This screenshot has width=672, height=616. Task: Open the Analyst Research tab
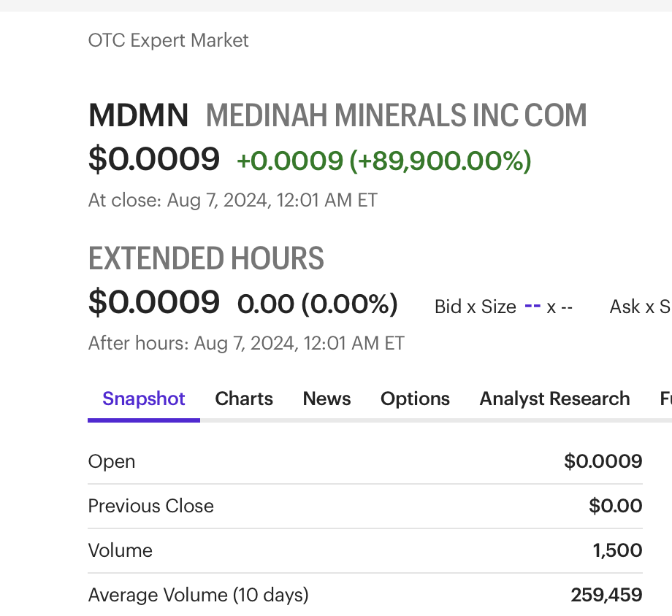coord(554,399)
